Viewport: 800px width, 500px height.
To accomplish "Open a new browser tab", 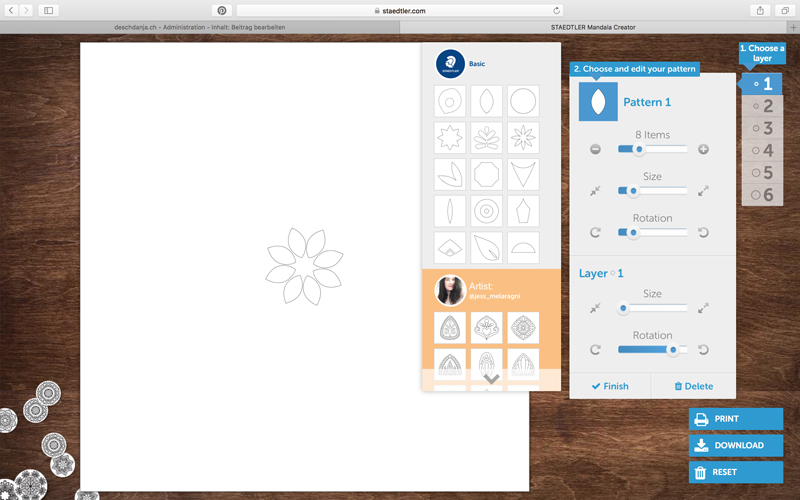I will point(792,27).
